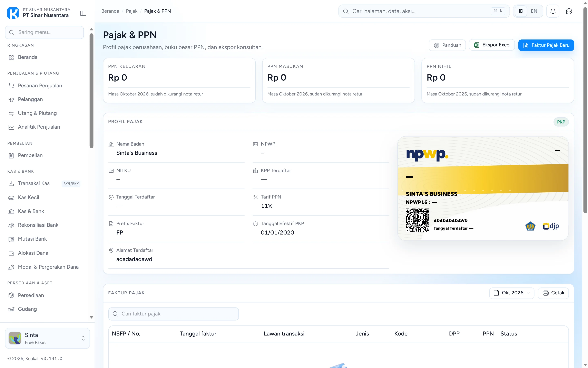Click the Persediaan box icon

[11, 295]
